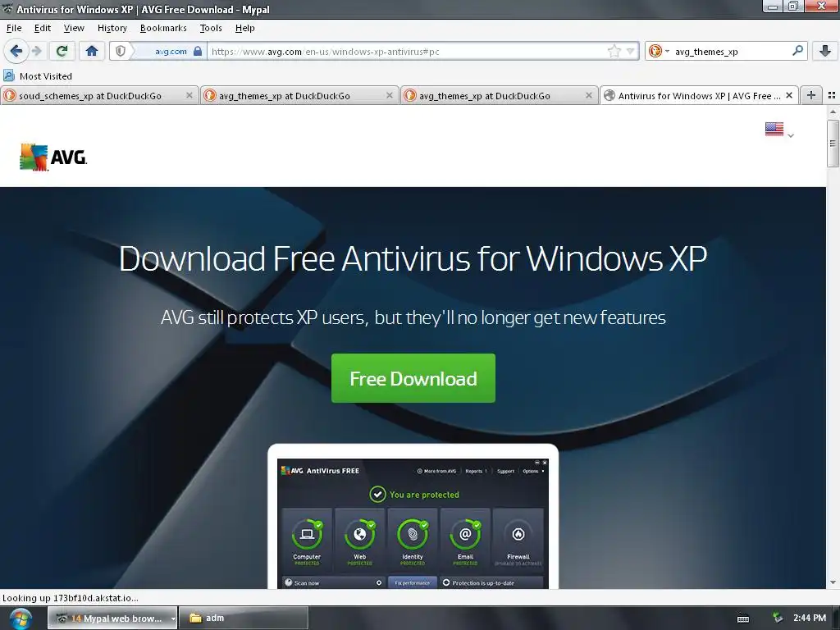Viewport: 840px width, 630px height.
Task: Click the forward navigation arrow
Action: click(x=36, y=52)
